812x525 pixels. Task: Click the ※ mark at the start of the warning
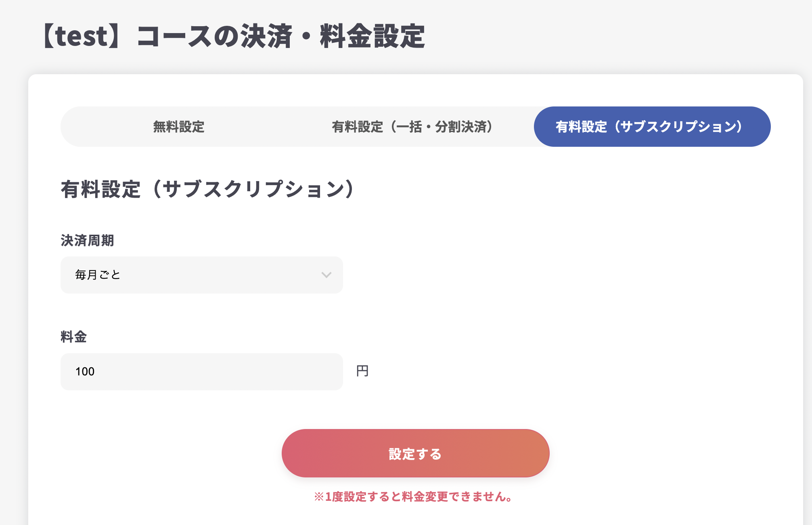(x=319, y=497)
